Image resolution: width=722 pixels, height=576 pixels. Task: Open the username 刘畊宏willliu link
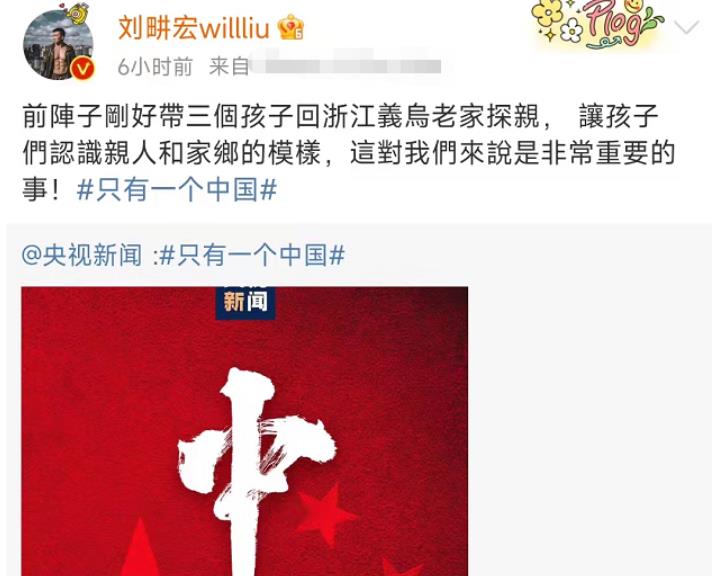pos(193,28)
